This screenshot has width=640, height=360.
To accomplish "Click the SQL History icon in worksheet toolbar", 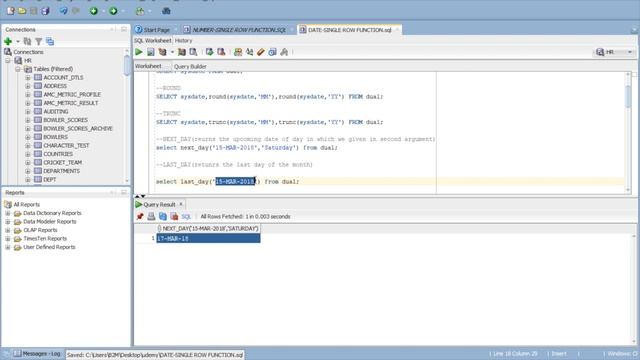I will click(272, 52).
